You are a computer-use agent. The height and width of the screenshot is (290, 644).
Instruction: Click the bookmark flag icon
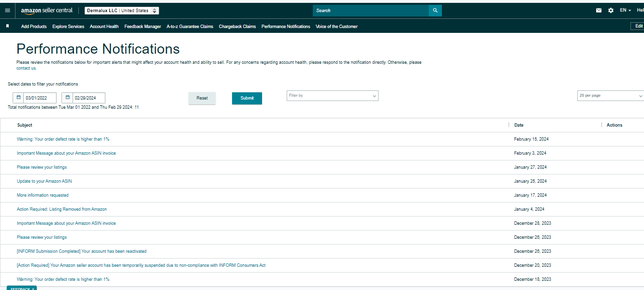[x=7, y=26]
